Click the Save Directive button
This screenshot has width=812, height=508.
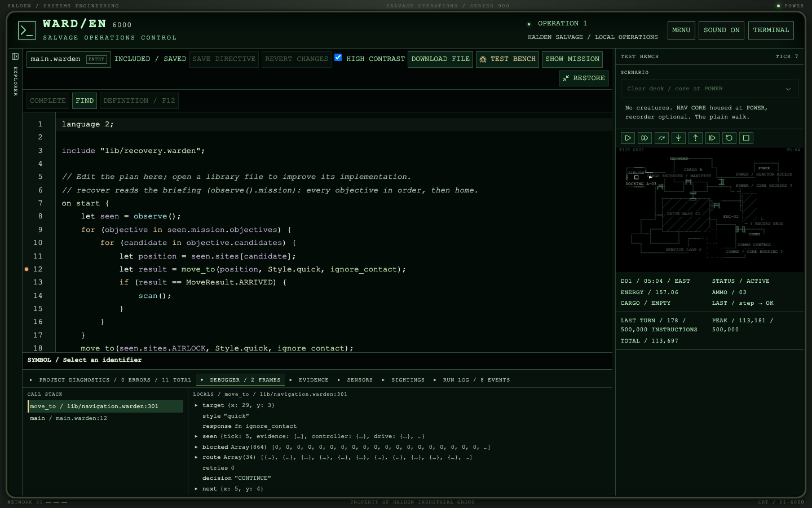[x=224, y=59]
